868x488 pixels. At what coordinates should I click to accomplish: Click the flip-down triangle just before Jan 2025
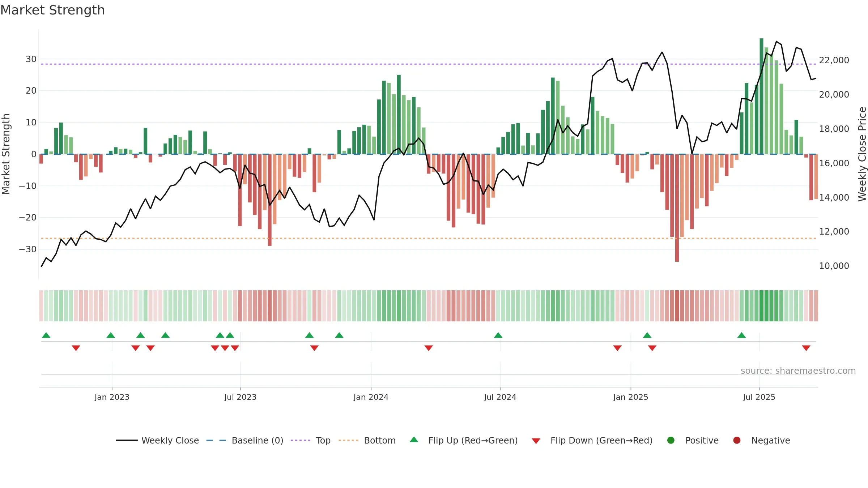(x=617, y=348)
